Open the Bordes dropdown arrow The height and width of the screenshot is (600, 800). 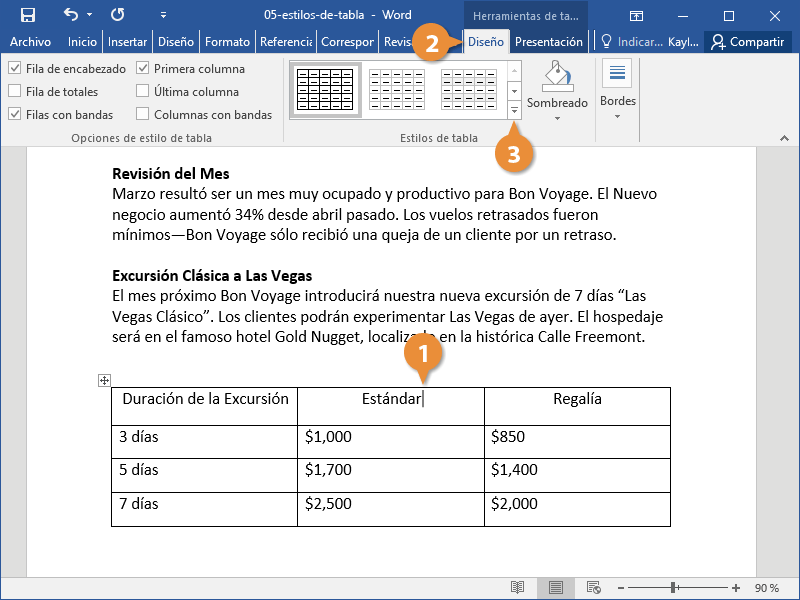point(617,117)
